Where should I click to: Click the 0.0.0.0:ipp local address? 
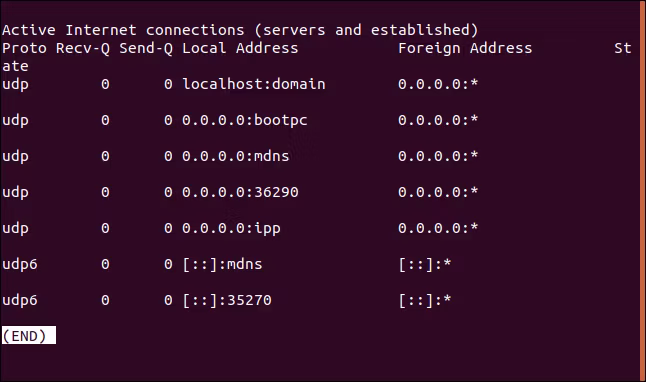231,228
